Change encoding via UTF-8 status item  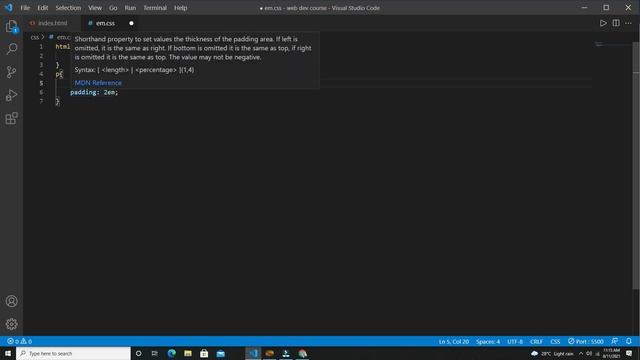coord(515,341)
